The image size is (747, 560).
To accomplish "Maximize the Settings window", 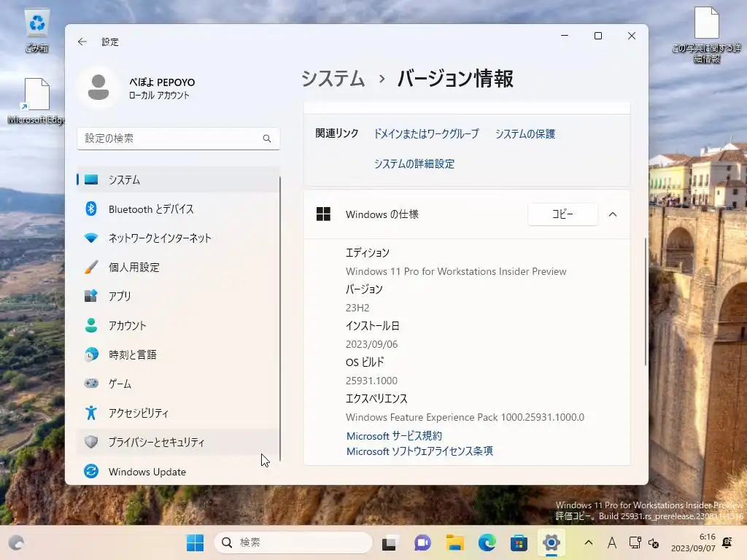I will pos(598,36).
